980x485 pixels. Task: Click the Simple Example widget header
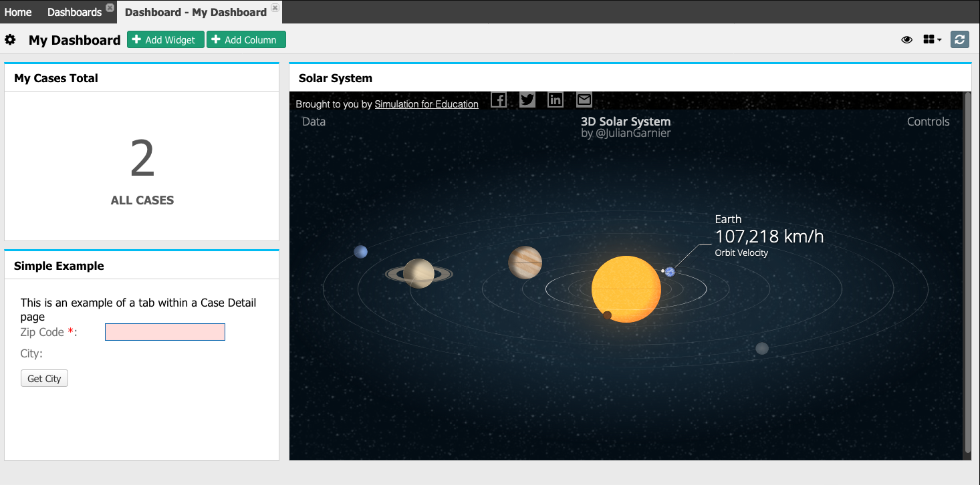(x=142, y=266)
